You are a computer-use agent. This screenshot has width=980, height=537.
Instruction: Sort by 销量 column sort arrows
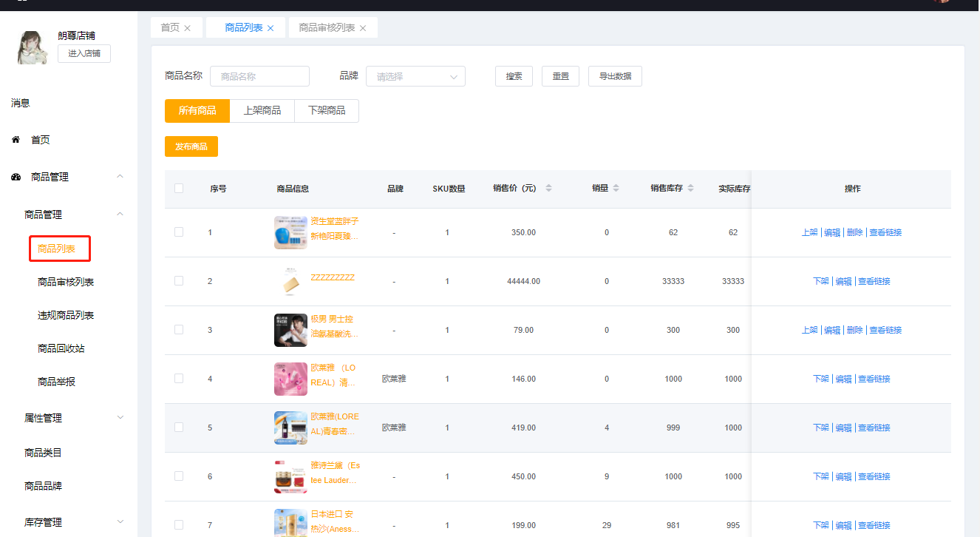click(x=616, y=189)
